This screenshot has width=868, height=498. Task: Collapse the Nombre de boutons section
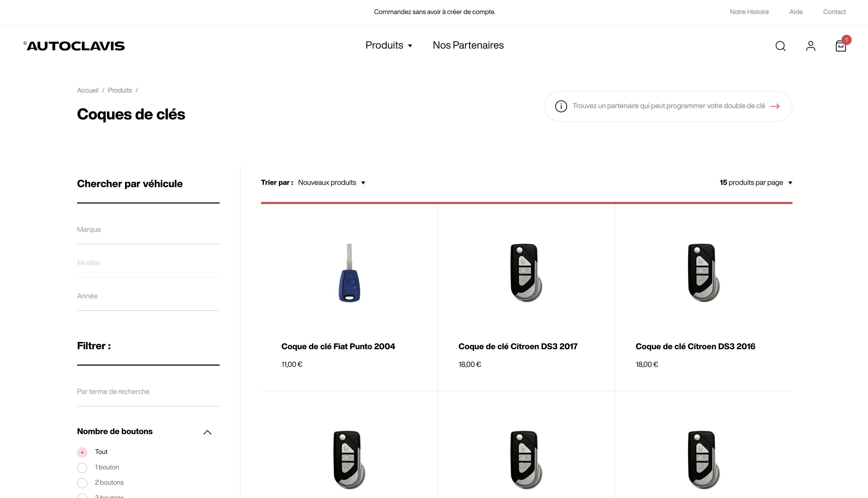tap(207, 432)
